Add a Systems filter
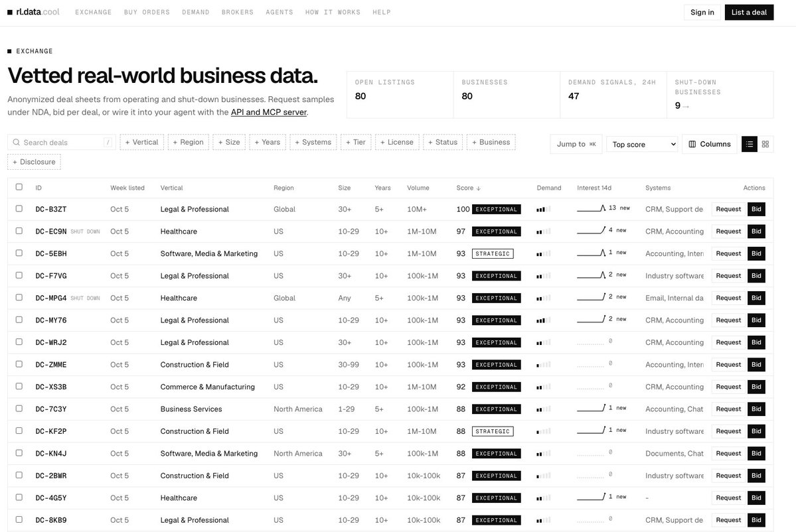The width and height of the screenshot is (796, 532). tap(313, 142)
